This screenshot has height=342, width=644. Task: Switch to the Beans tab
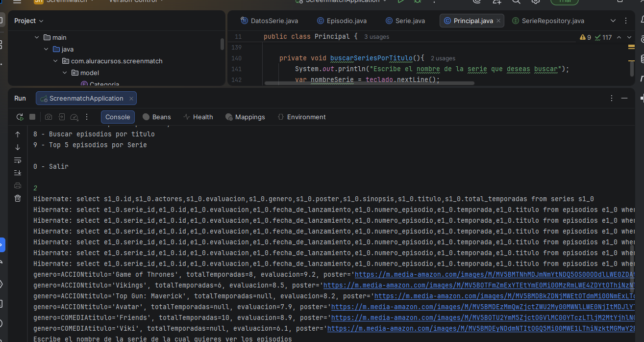click(x=157, y=117)
